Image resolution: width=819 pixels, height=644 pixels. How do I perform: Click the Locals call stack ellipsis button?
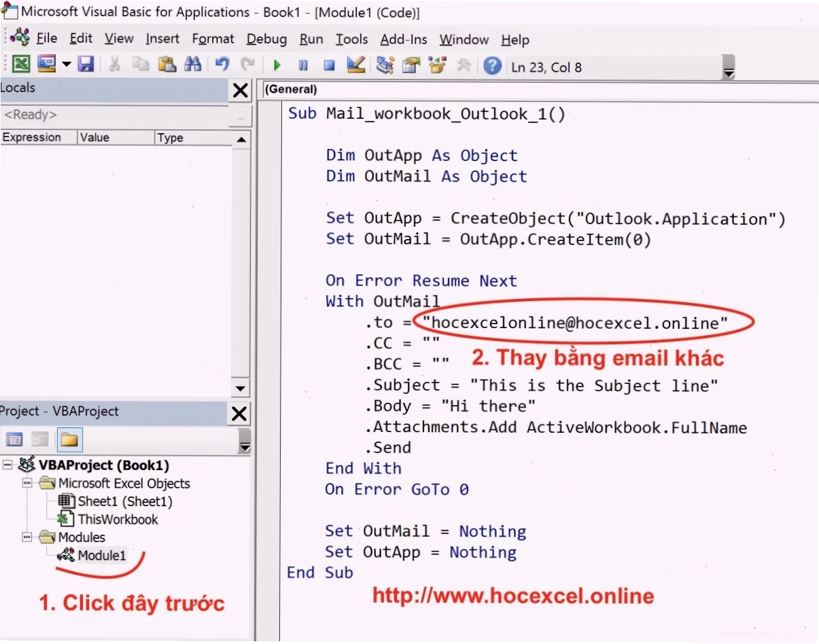(239, 116)
